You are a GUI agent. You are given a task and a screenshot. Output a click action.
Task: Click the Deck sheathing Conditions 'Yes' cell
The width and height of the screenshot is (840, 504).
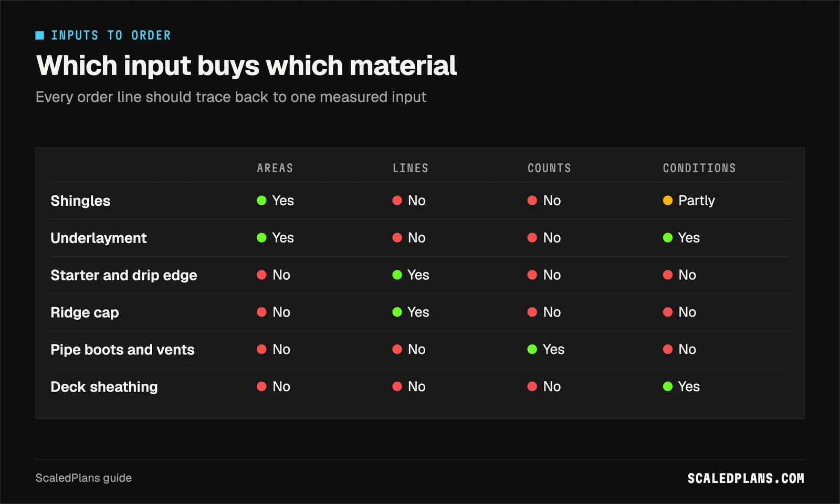pos(681,387)
